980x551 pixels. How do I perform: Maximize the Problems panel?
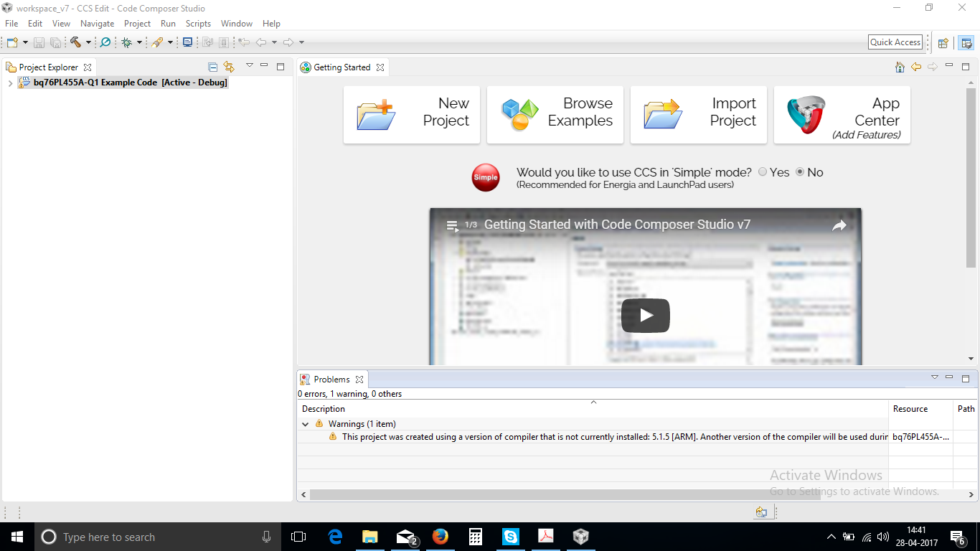[x=966, y=378]
